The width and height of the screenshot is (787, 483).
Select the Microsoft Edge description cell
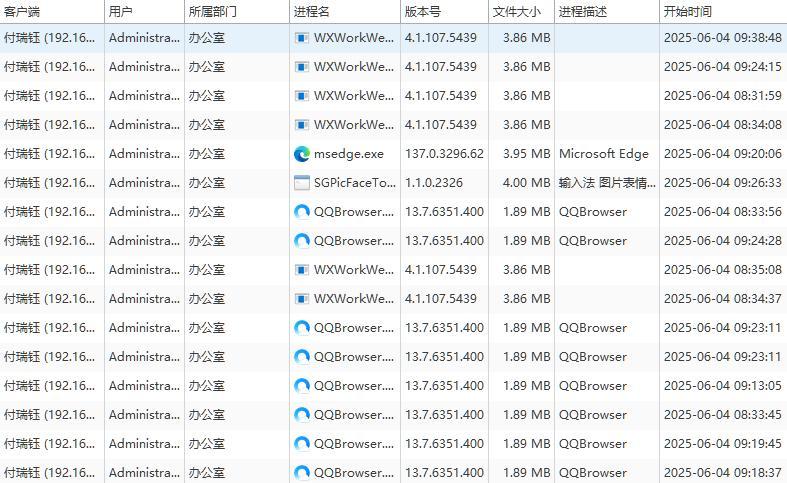coord(604,154)
